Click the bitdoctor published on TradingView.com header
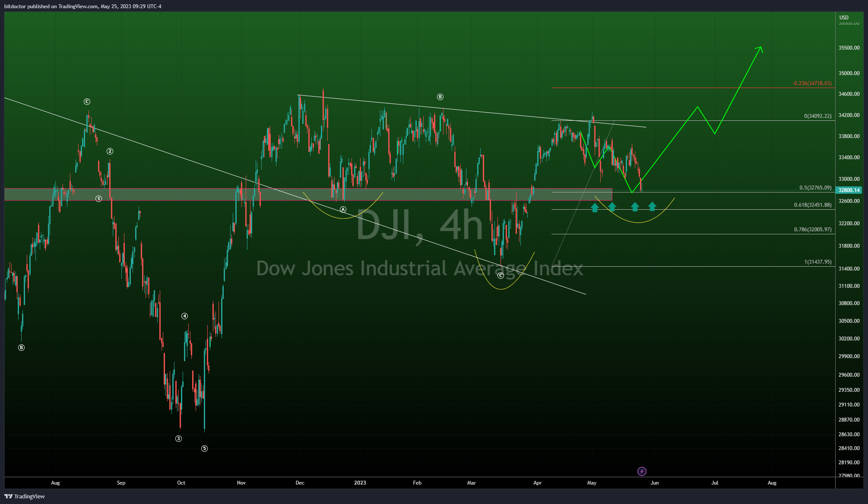The image size is (868, 504). (x=83, y=6)
